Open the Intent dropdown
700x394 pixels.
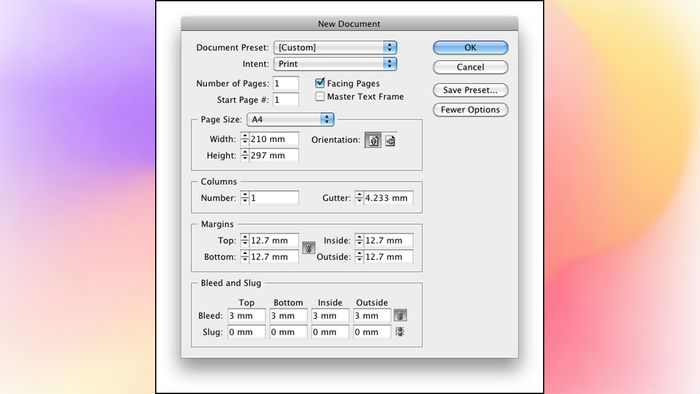pos(335,64)
